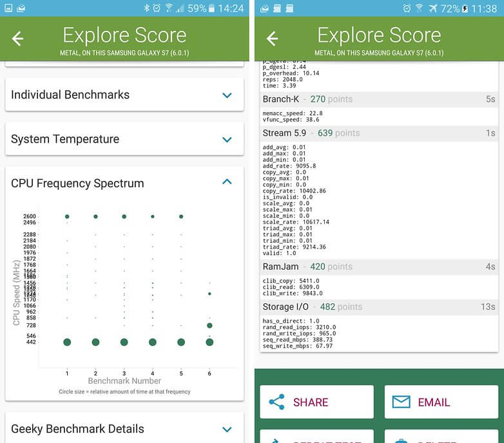Click the share icon on SHARE button
The height and width of the screenshot is (443, 504).
pos(276,402)
